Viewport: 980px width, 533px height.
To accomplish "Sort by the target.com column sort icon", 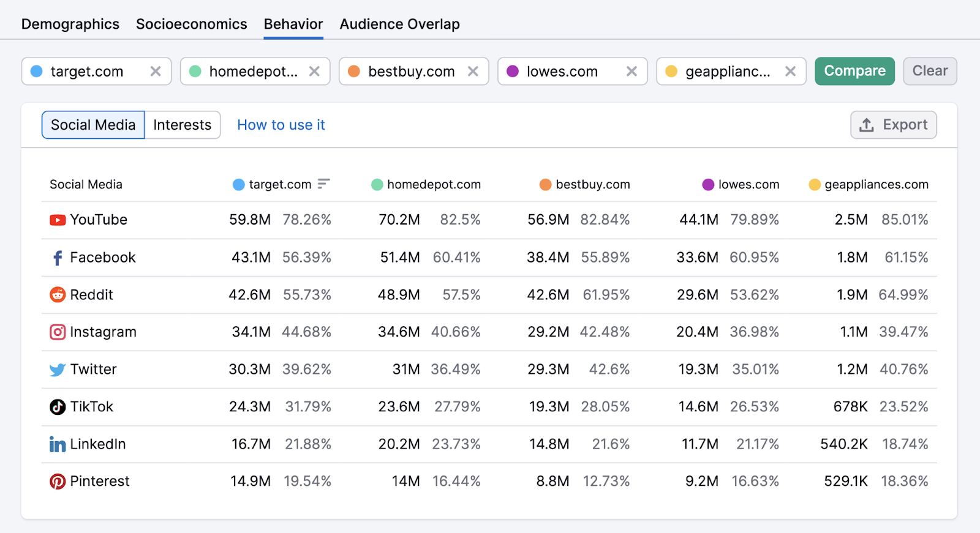I will pyautogui.click(x=323, y=184).
